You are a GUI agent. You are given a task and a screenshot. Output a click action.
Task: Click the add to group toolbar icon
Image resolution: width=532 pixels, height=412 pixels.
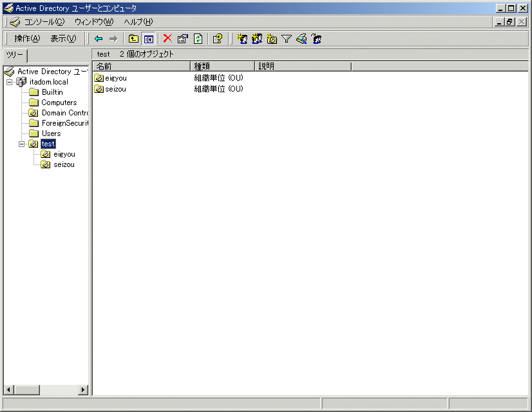(316, 39)
